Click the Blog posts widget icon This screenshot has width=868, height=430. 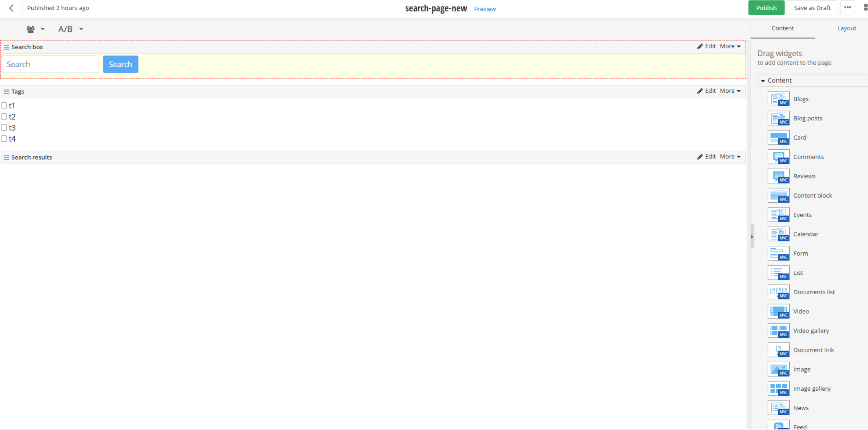click(778, 118)
